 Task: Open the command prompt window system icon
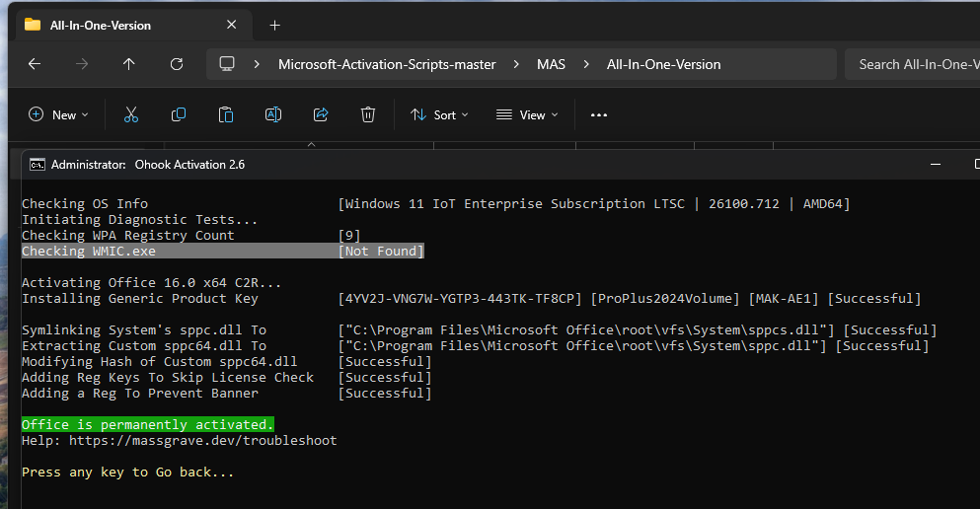pyautogui.click(x=37, y=165)
